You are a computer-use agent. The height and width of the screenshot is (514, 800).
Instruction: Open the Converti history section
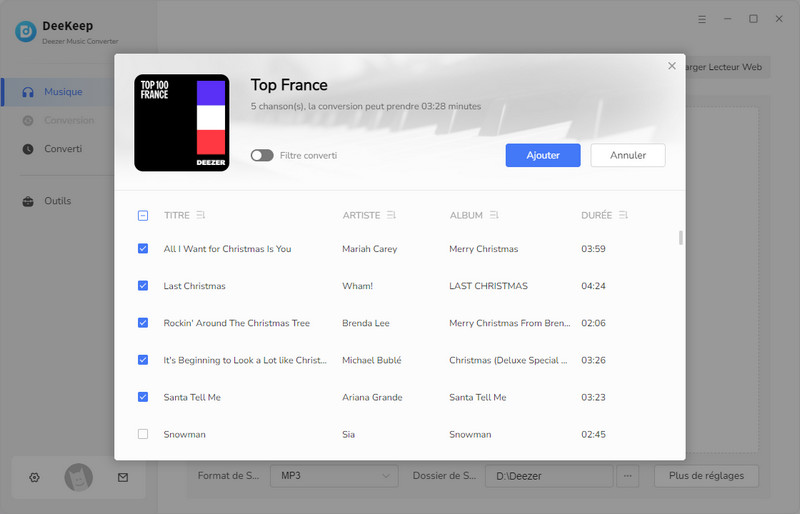(x=52, y=149)
